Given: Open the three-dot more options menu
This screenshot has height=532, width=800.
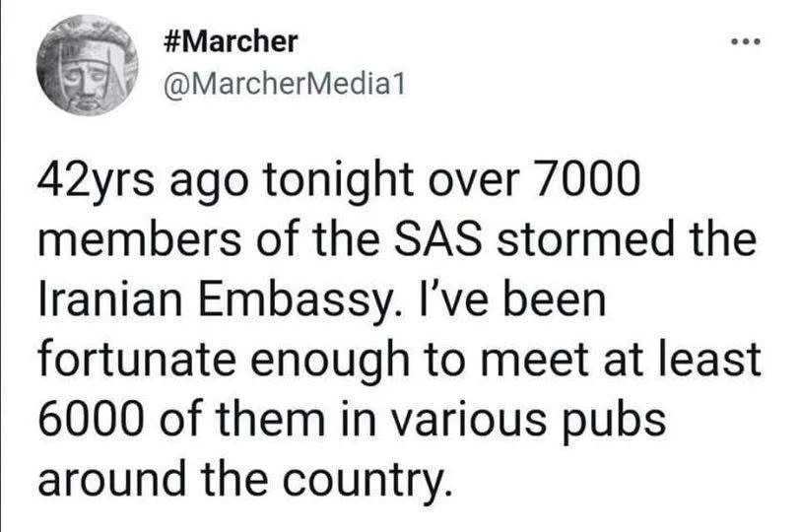Looking at the screenshot, I should (x=746, y=41).
